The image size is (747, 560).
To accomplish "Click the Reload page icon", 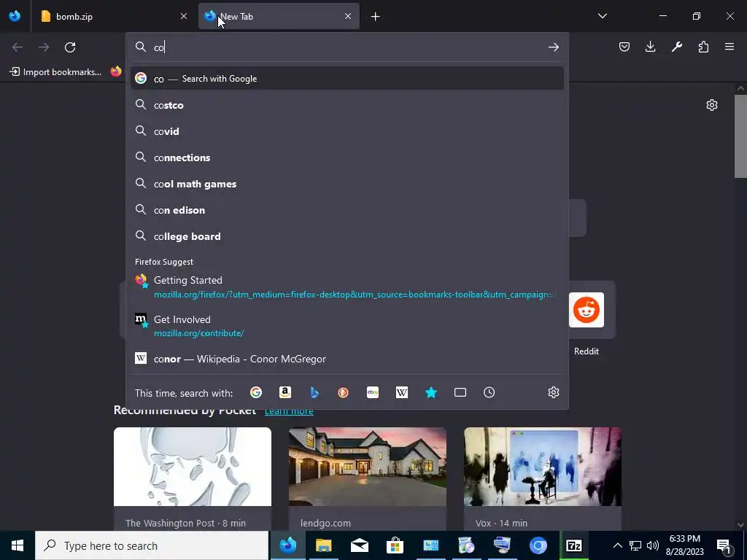I will tap(70, 47).
